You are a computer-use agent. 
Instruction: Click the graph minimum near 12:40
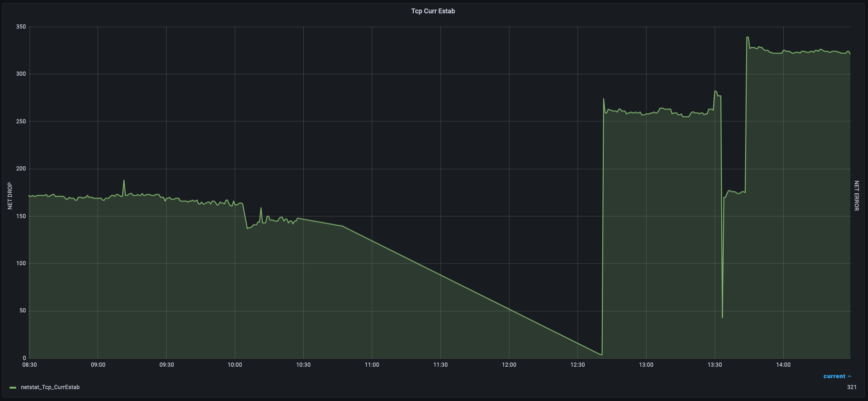[601, 354]
